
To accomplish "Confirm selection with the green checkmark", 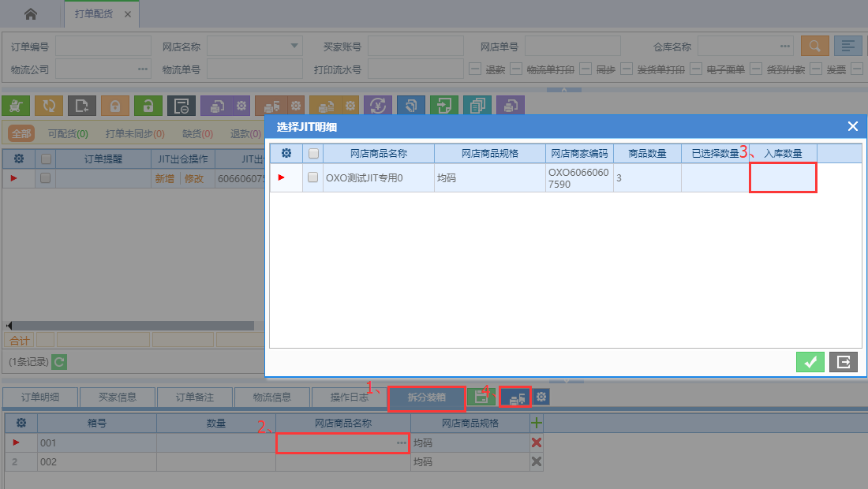I will point(810,362).
